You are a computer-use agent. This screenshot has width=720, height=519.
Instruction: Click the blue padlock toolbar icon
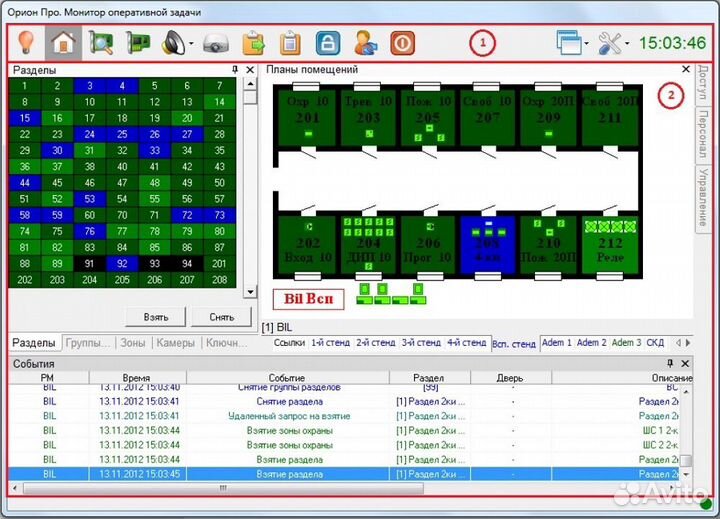click(x=327, y=44)
